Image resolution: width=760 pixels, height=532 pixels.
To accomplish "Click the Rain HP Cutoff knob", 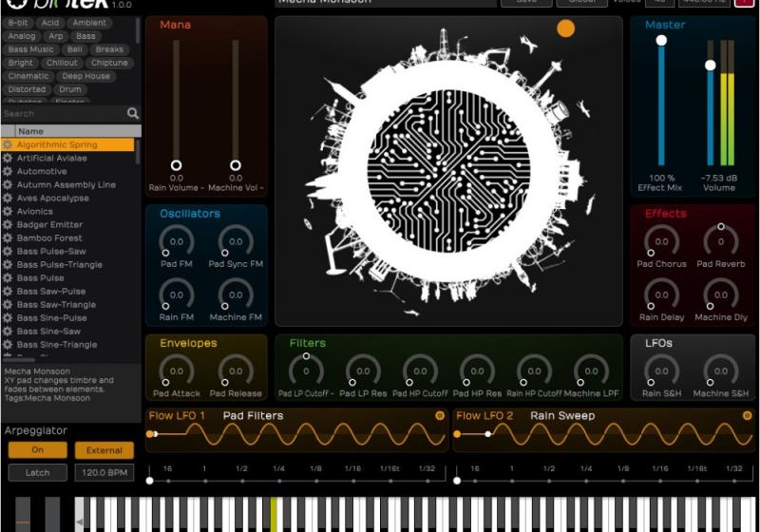I will (534, 371).
